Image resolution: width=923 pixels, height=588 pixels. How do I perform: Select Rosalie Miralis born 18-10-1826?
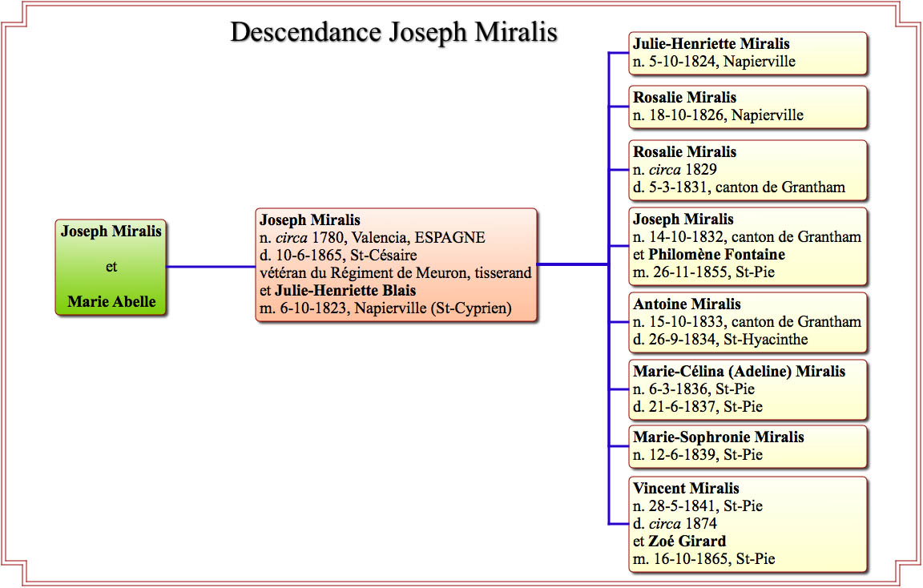pyautogui.click(x=748, y=107)
